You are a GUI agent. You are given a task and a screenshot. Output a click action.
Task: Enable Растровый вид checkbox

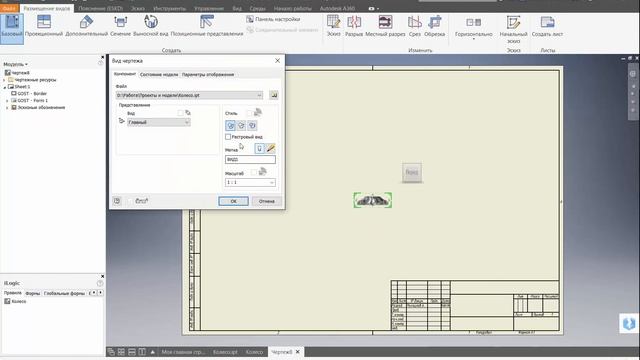(x=228, y=137)
